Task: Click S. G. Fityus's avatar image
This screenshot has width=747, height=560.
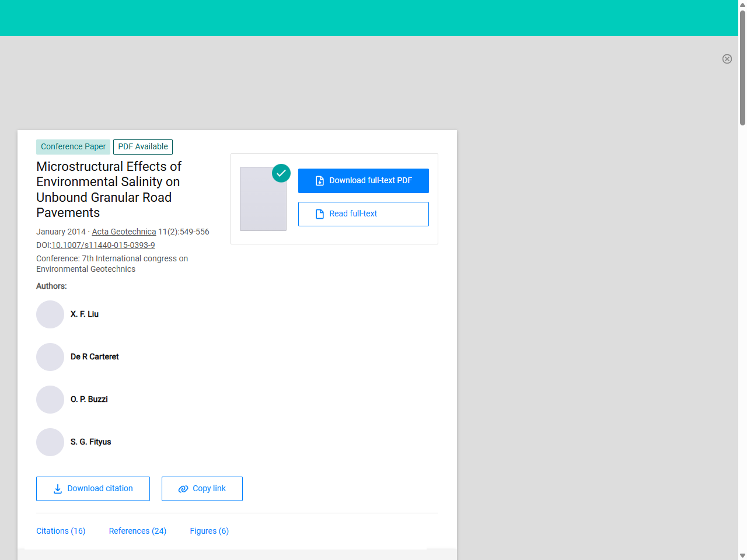Action: pos(50,442)
